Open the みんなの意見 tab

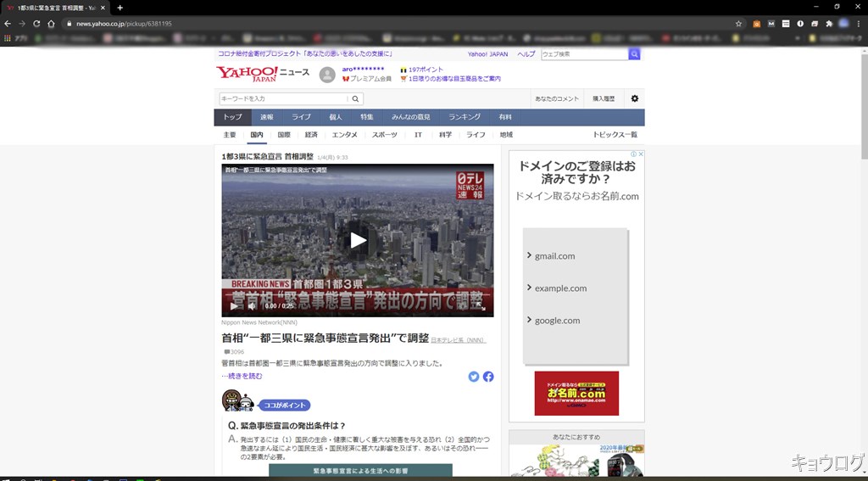(411, 117)
